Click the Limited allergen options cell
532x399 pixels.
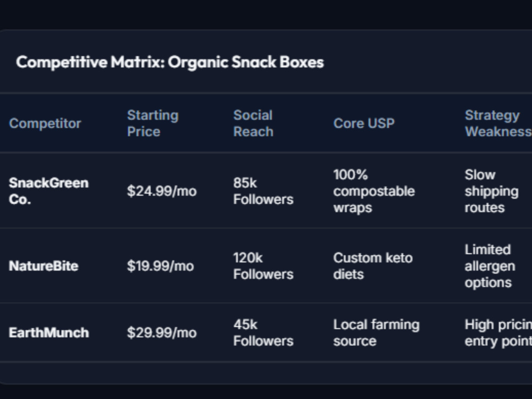click(x=489, y=266)
